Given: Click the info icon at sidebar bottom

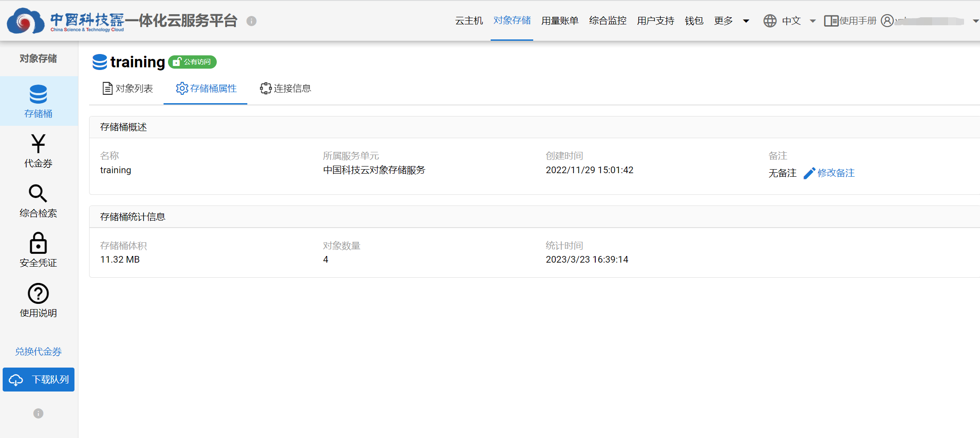Looking at the screenshot, I should tap(39, 413).
